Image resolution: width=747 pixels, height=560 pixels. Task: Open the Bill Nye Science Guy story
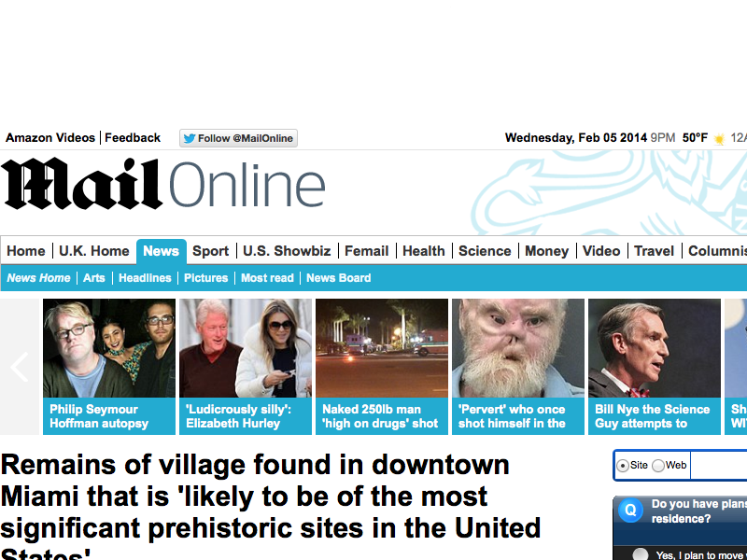[655, 367]
